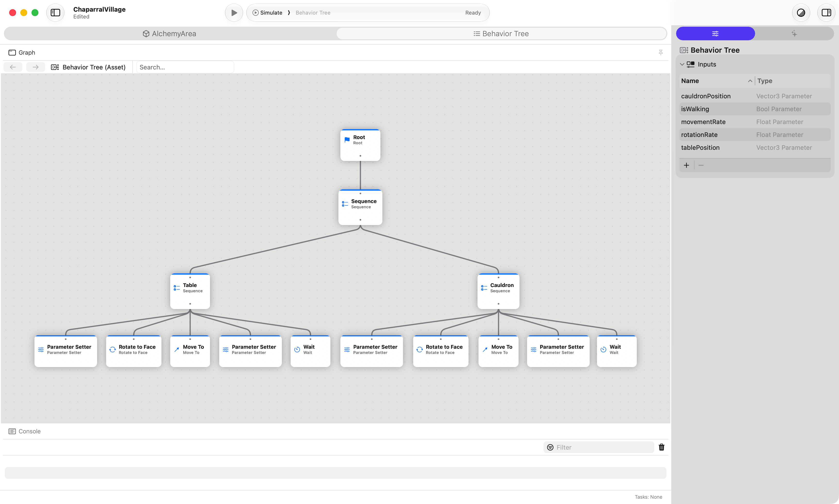Select Rotate to Face node under Table
Viewport: 839px width, 504px height.
pos(134,351)
